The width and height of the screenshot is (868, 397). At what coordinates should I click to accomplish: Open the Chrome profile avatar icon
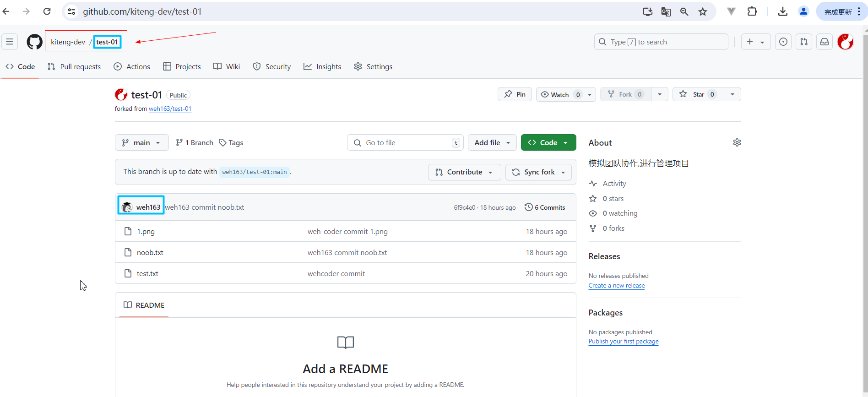click(803, 11)
